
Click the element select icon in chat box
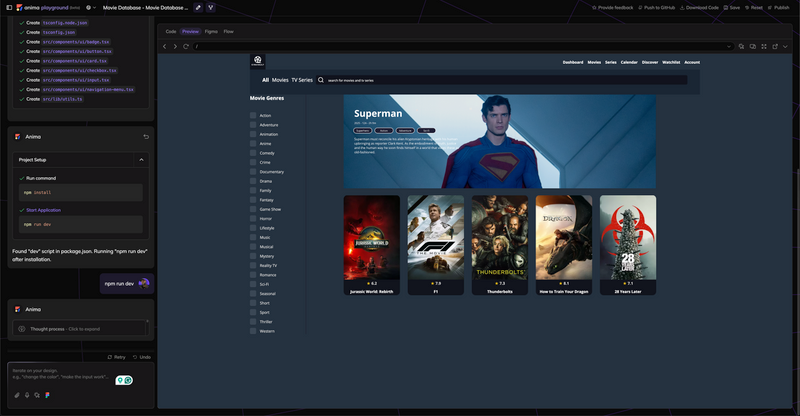click(x=37, y=395)
